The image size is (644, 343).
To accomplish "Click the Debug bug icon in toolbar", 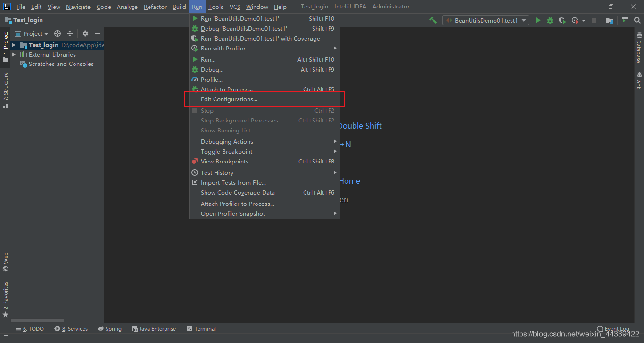I will [550, 20].
